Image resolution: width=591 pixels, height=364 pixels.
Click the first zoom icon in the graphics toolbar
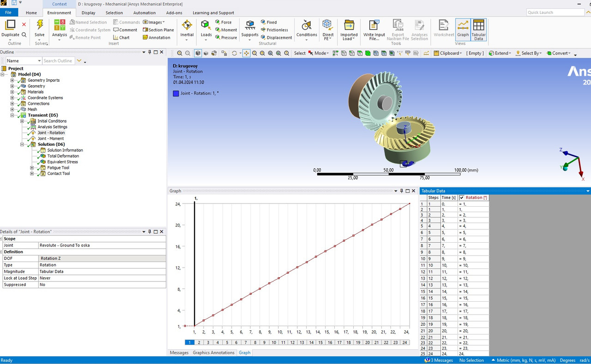[x=180, y=53]
